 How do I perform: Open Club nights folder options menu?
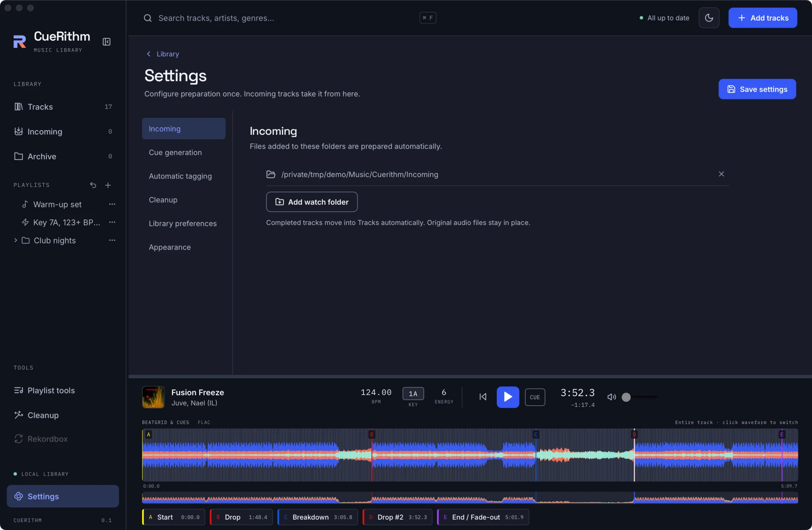(112, 240)
